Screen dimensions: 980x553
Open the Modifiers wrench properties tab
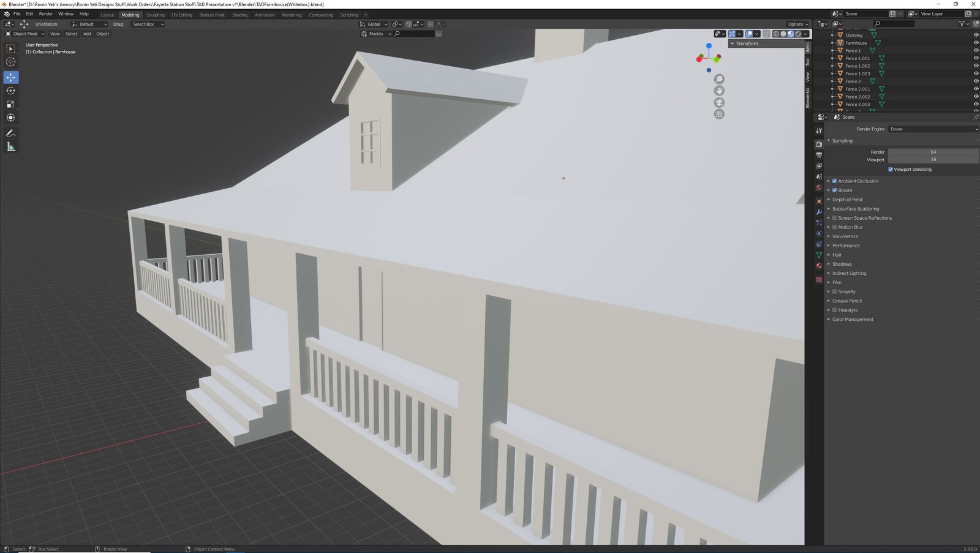point(819,212)
